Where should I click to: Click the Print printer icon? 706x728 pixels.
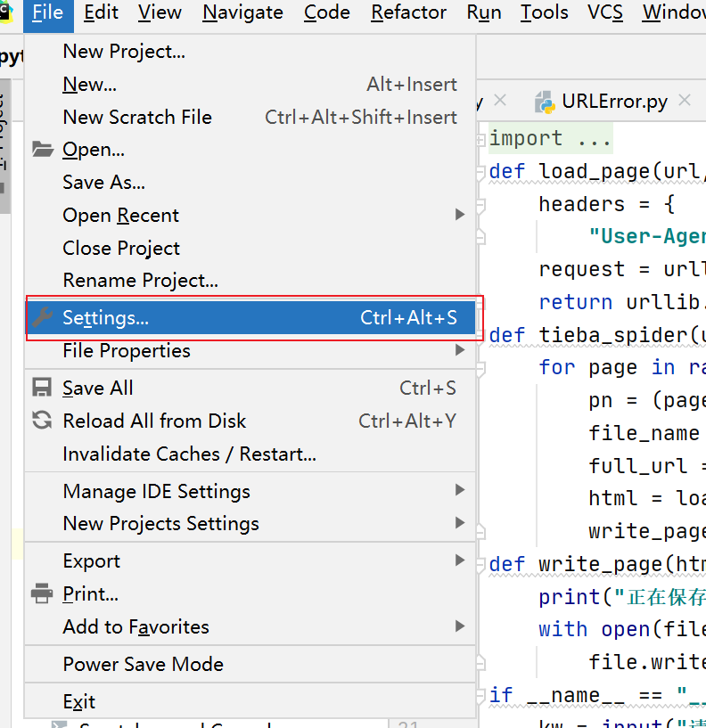click(42, 593)
